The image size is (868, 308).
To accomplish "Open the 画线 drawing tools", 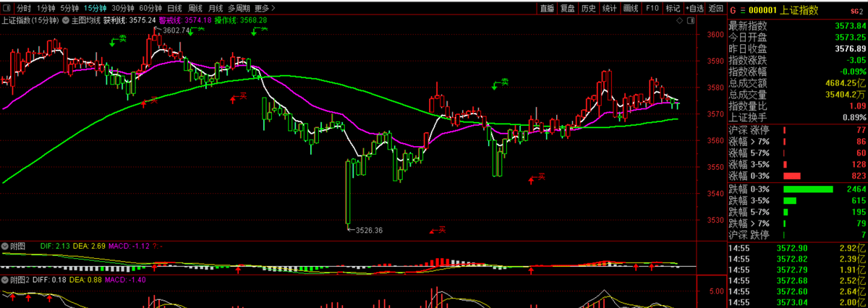I will point(631,9).
